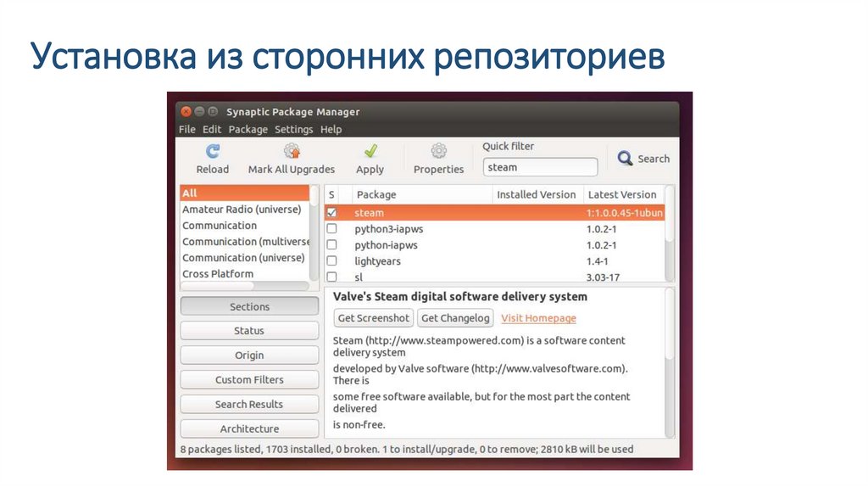This screenshot has height=487, width=868.
Task: Open the Settings menu
Action: click(293, 129)
